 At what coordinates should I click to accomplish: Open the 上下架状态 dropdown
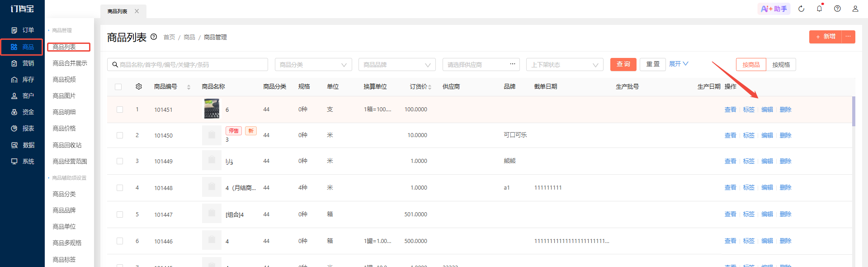pos(565,65)
